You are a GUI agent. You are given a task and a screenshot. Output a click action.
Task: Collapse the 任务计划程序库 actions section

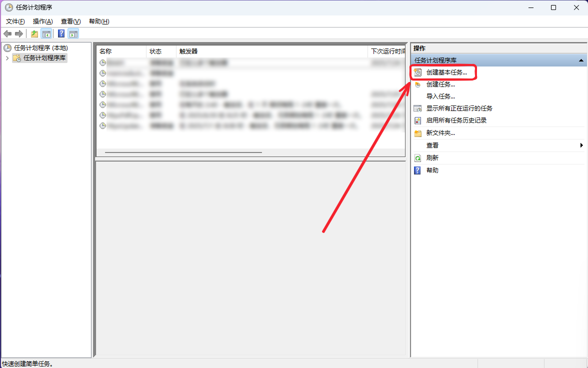581,59
